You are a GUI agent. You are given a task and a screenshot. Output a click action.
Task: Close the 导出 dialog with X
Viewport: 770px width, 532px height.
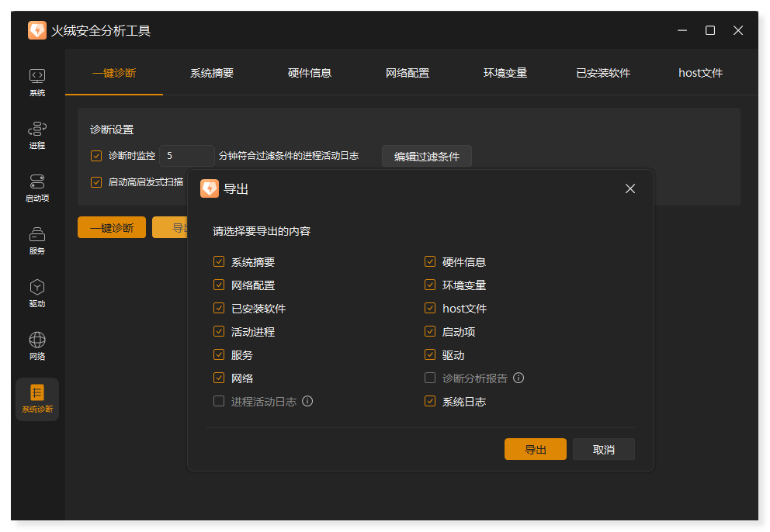[630, 188]
